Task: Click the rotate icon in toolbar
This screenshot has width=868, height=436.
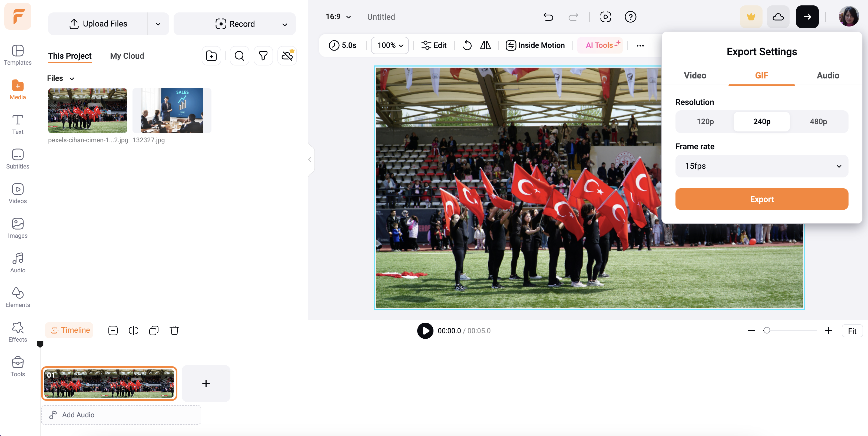Action: 467,45
